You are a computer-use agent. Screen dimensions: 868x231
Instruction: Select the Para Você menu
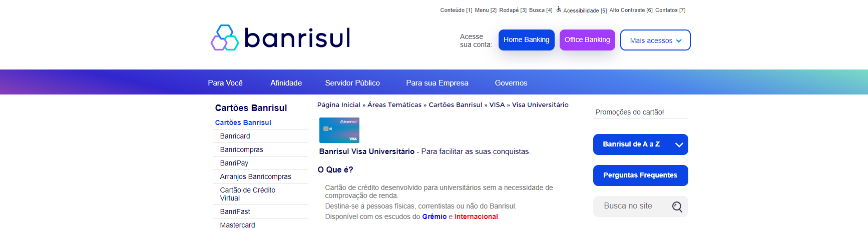click(225, 83)
